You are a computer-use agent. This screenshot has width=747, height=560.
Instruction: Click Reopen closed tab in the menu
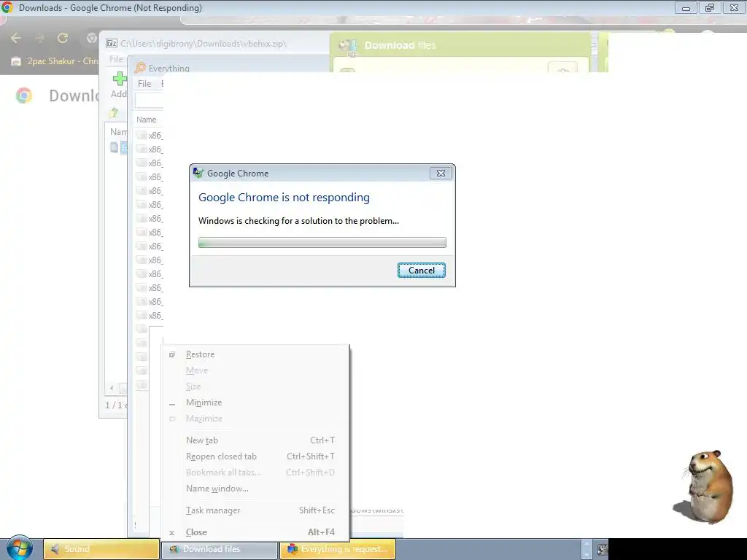tap(255, 456)
